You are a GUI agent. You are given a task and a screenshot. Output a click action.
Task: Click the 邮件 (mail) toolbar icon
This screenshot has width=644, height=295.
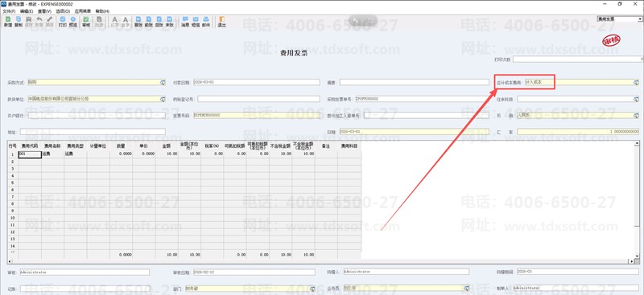coord(206,22)
